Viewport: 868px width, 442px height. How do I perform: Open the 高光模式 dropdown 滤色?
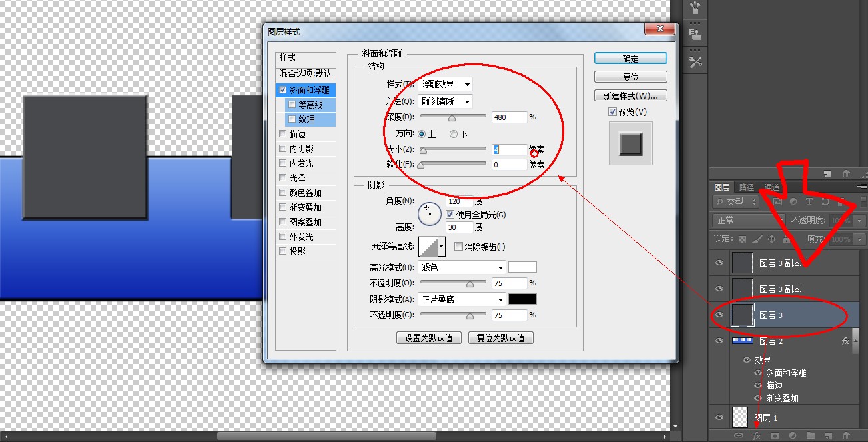tap(462, 267)
